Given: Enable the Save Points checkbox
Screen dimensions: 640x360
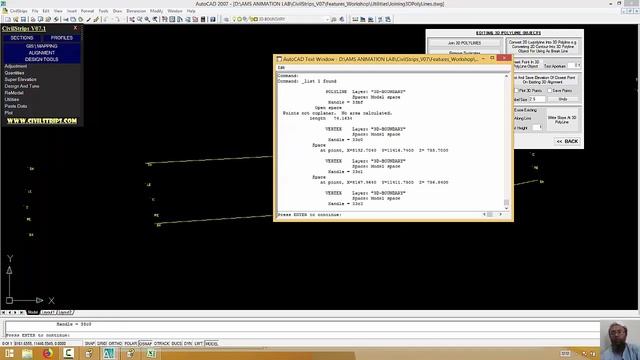Looking at the screenshot, I should coord(549,91).
